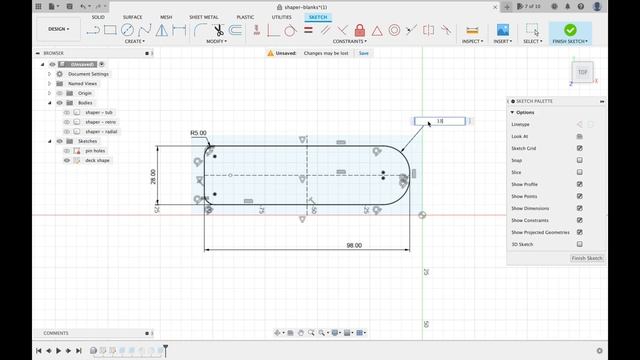Apply the Perpendicular constraint icon
This screenshot has height=360, width=640.
pyautogui.click(x=342, y=30)
